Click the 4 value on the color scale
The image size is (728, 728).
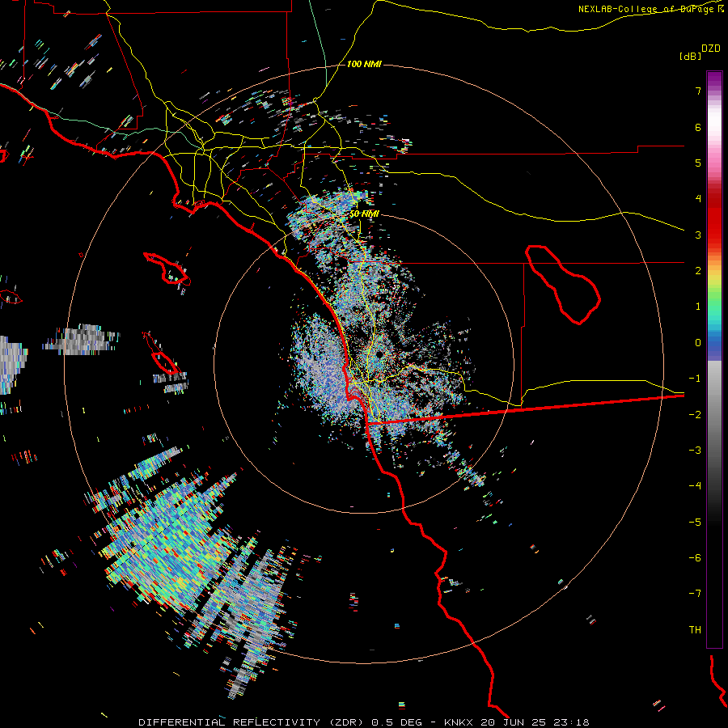tap(698, 199)
